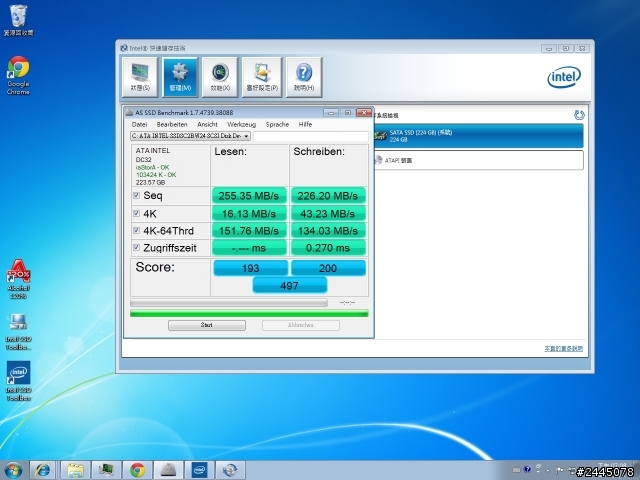Click the total score 497
Image resolution: width=640 pixels, height=480 pixels.
[x=289, y=285]
